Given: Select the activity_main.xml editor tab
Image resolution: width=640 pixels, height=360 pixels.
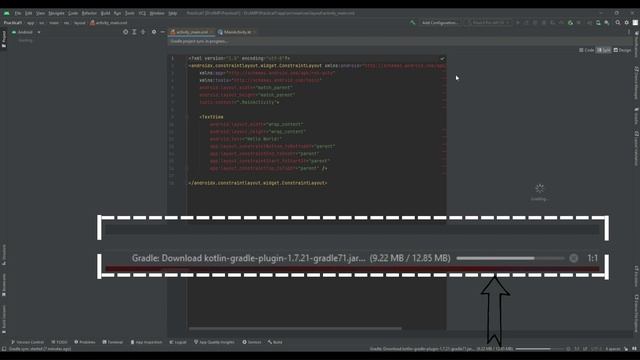Looking at the screenshot, I should (x=191, y=32).
